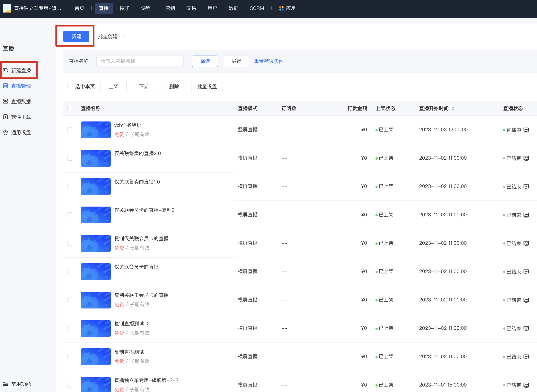The image size is (537, 392).
Task: Tick the checkbox for yzh任务竖屏 row
Action: 70,130
